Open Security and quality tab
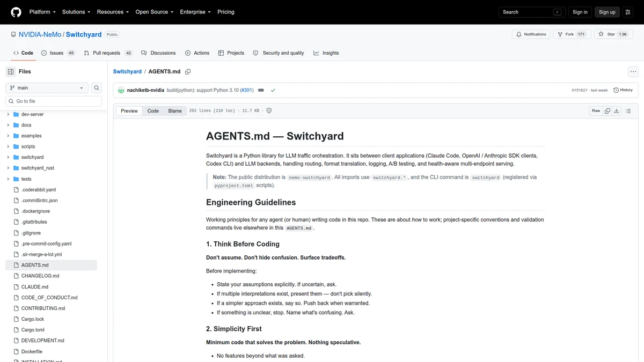The image size is (644, 362). click(279, 53)
